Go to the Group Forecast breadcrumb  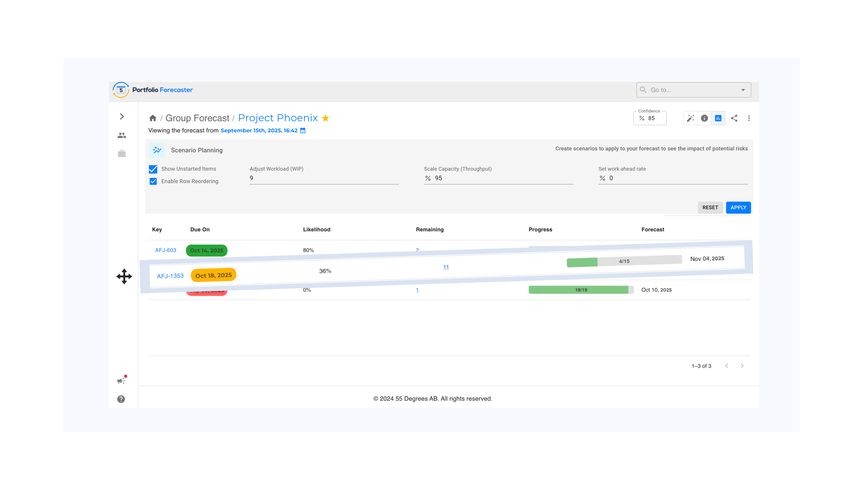197,118
